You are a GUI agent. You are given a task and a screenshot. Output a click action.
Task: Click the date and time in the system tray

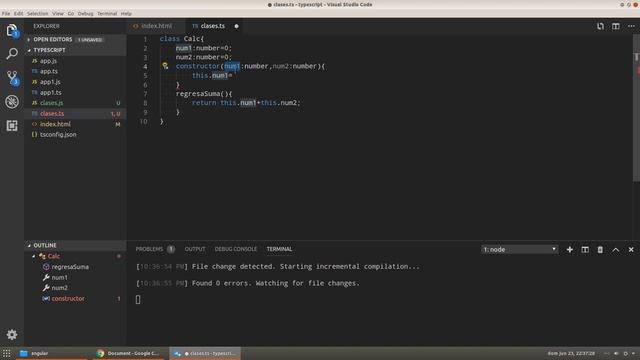[571, 353]
